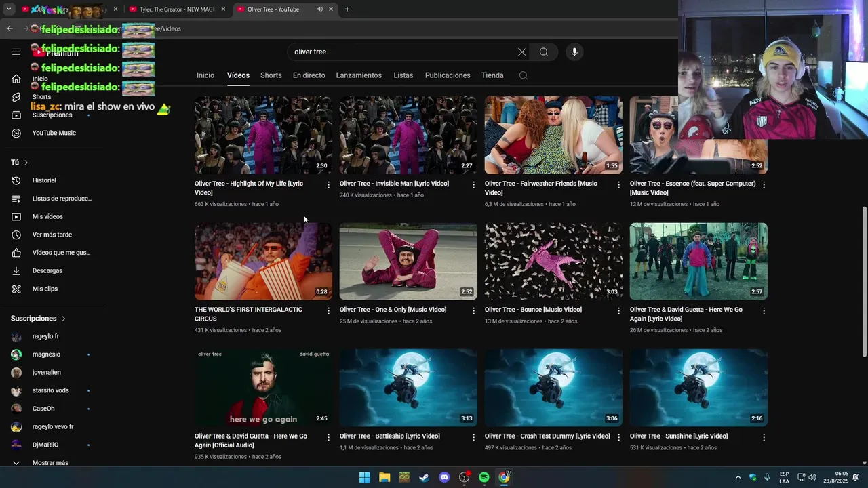868x488 pixels.
Task: Open Publicaciones tab
Action: point(448,75)
